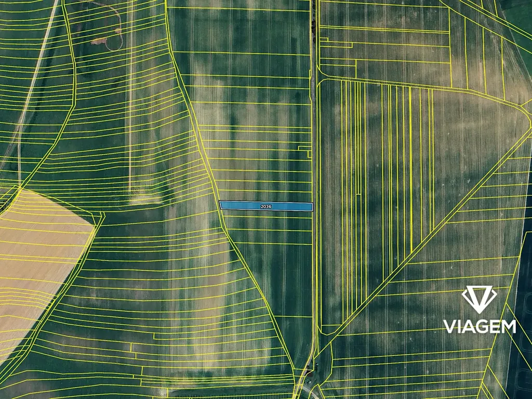The height and width of the screenshot is (399, 532).
Task: Click the "2036" parcel number label
Action: click(x=266, y=207)
